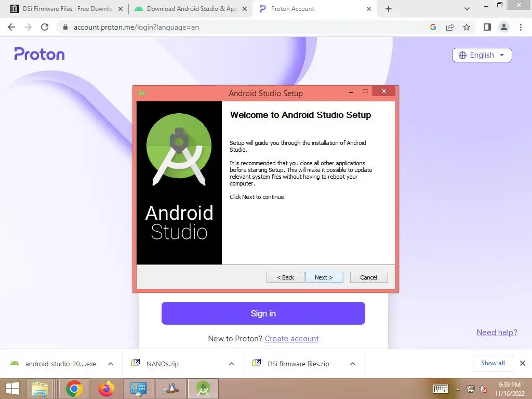Click the Back button in setup wizard
This screenshot has height=399, width=532.
click(x=285, y=277)
